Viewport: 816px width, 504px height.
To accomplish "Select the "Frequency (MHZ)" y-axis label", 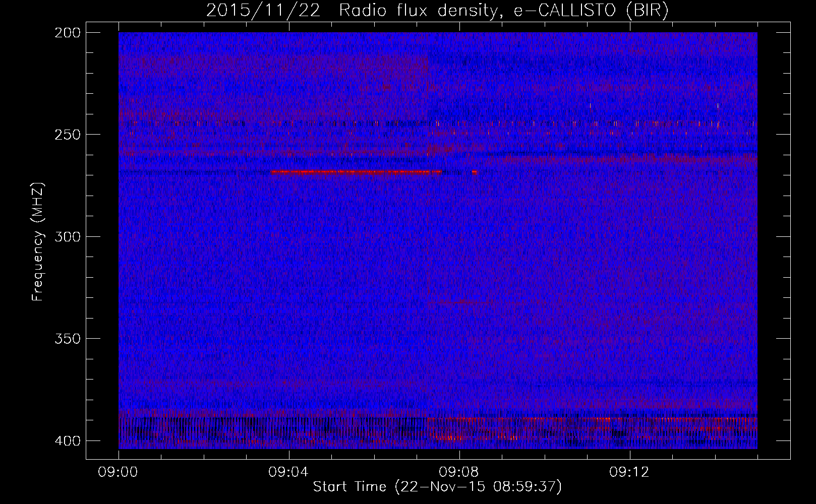I will pos(38,242).
